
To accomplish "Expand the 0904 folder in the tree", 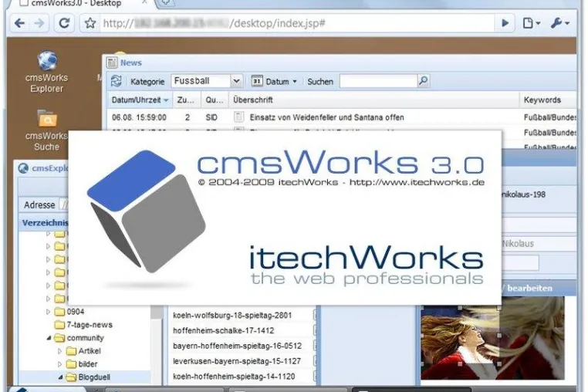I will 48,311.
